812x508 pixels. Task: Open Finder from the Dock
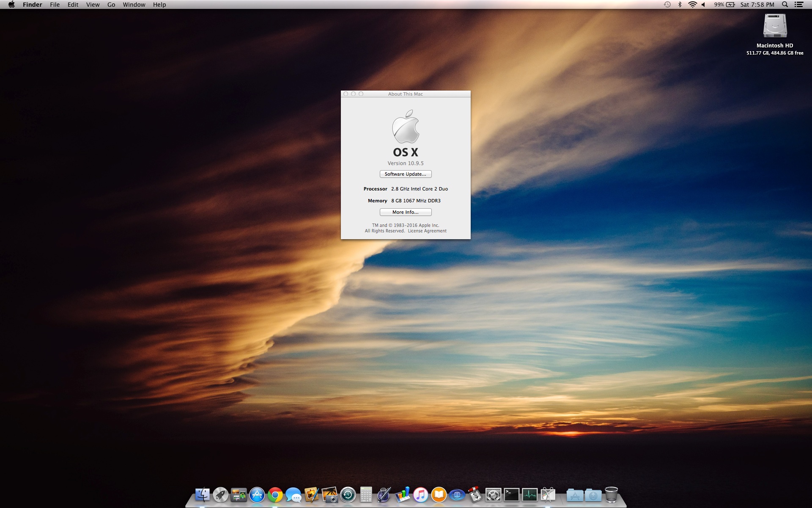click(202, 494)
